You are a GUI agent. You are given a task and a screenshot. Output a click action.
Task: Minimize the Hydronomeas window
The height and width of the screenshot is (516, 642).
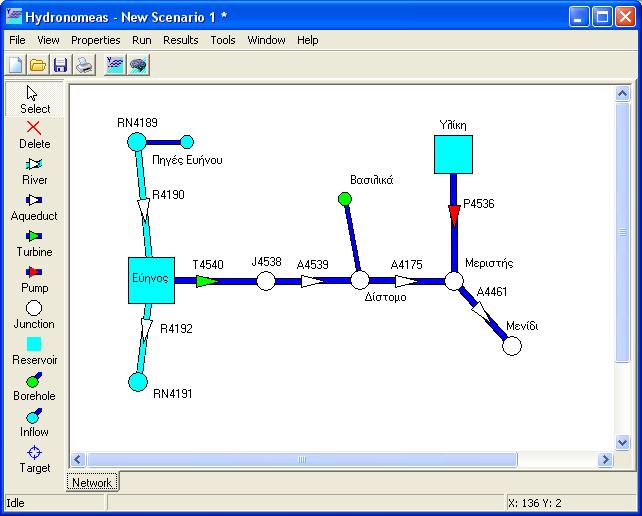pos(579,17)
